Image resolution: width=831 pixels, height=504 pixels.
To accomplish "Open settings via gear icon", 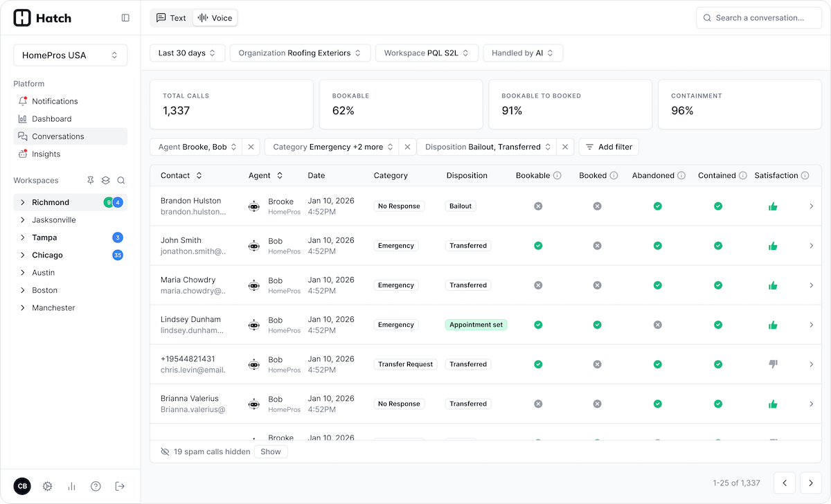I will point(47,486).
